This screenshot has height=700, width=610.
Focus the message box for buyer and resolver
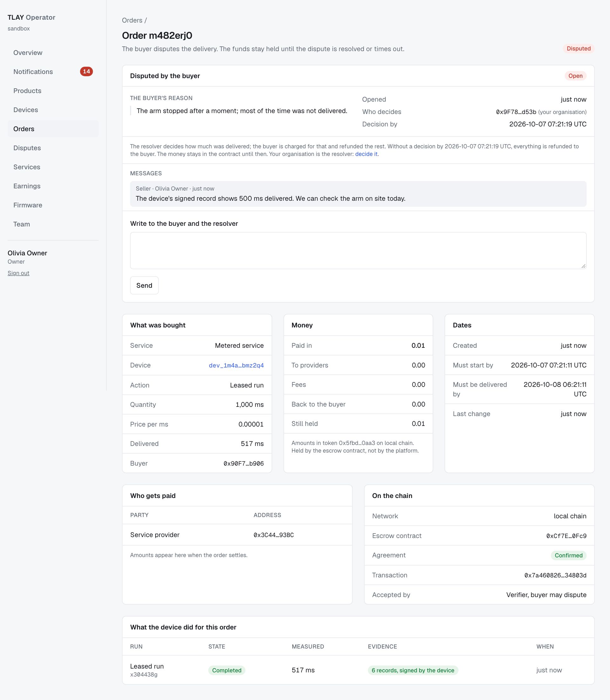tap(358, 251)
